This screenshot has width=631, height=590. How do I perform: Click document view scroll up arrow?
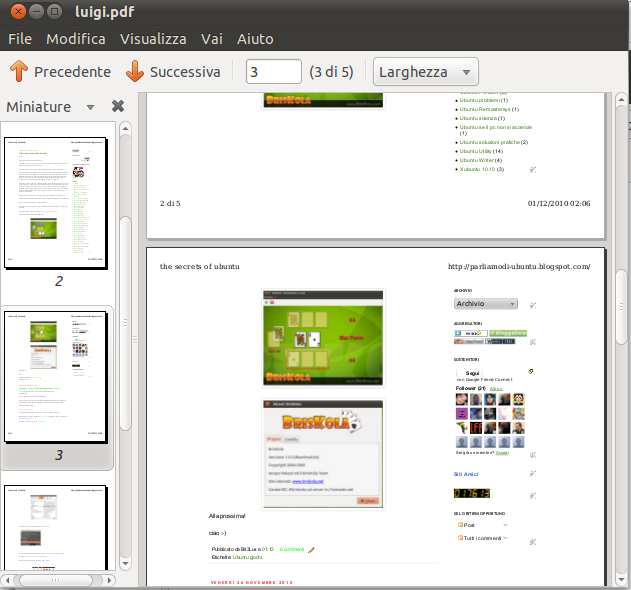point(621,99)
